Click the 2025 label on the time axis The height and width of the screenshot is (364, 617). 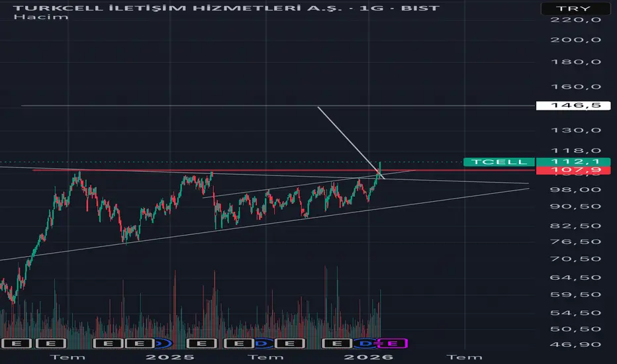click(170, 357)
